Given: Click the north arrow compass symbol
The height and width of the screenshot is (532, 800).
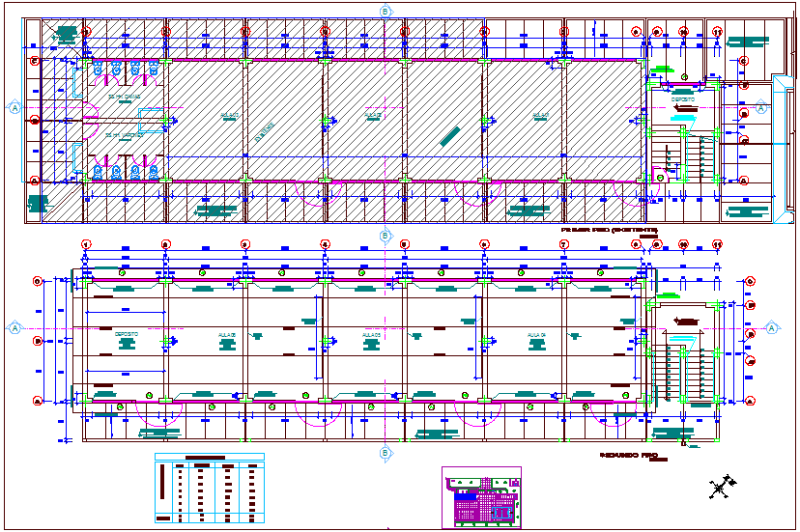Looking at the screenshot, I should coord(718,488).
